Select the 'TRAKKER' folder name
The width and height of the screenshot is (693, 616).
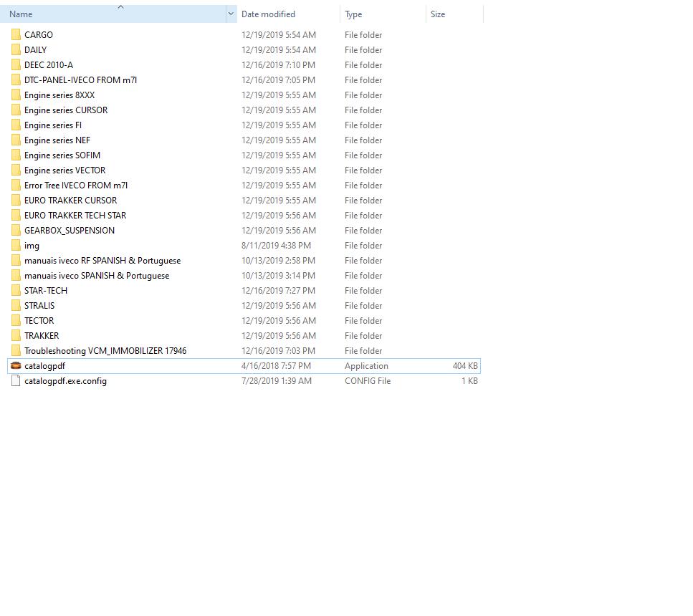[42, 335]
